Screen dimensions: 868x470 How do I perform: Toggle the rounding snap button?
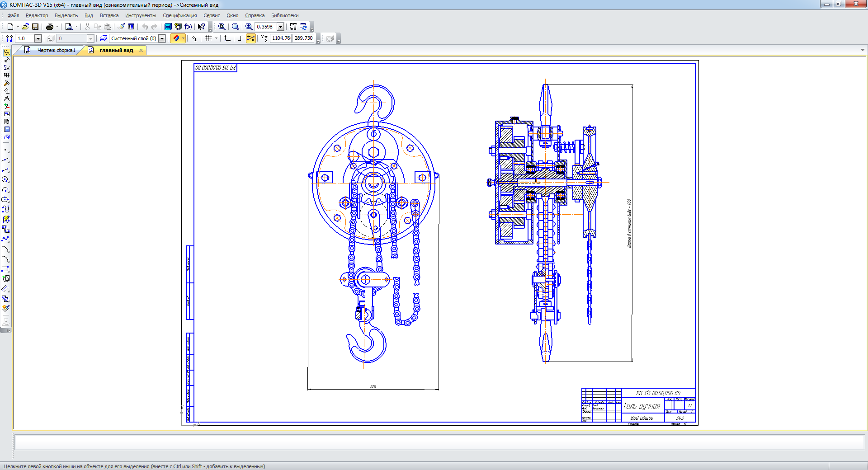coord(251,38)
